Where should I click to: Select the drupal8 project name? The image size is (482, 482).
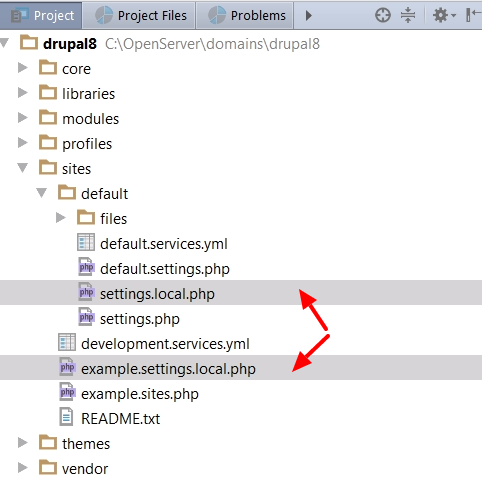tap(70, 44)
